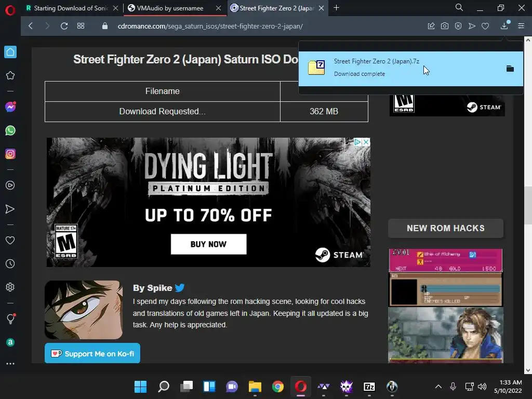Open the Player panel in the sidebar

[x=10, y=185]
